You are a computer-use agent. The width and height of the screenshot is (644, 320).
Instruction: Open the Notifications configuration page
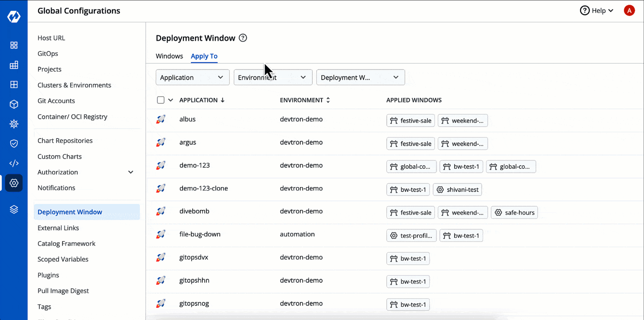56,188
